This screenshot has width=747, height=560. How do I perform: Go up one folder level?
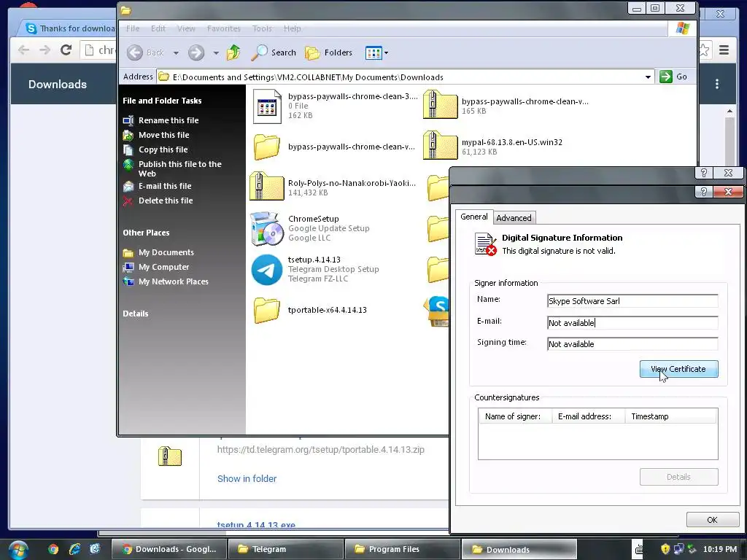coord(233,52)
